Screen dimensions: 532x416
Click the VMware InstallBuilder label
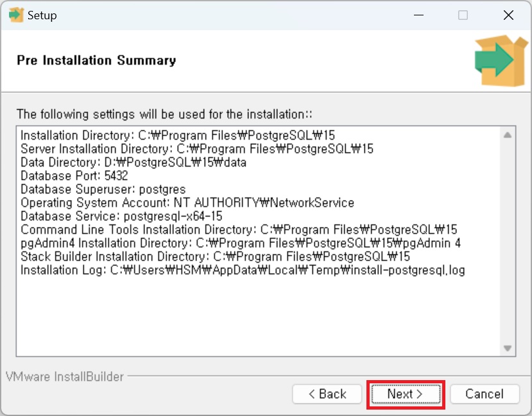tap(64, 376)
